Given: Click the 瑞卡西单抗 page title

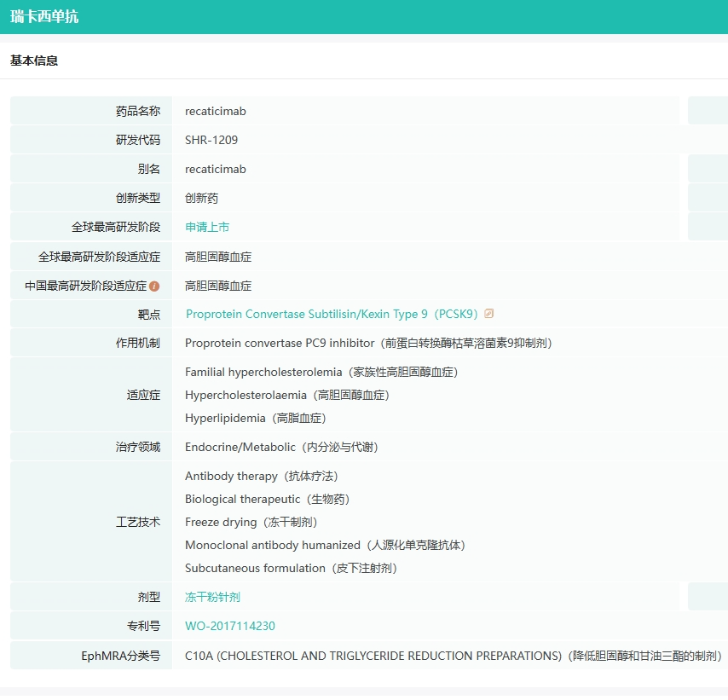Looking at the screenshot, I should coord(44,16).
